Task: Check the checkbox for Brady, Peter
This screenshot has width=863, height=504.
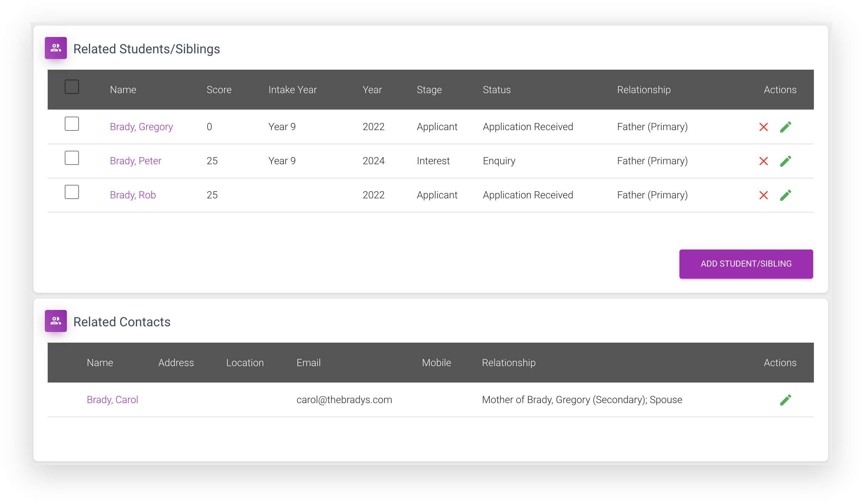Action: tap(72, 158)
